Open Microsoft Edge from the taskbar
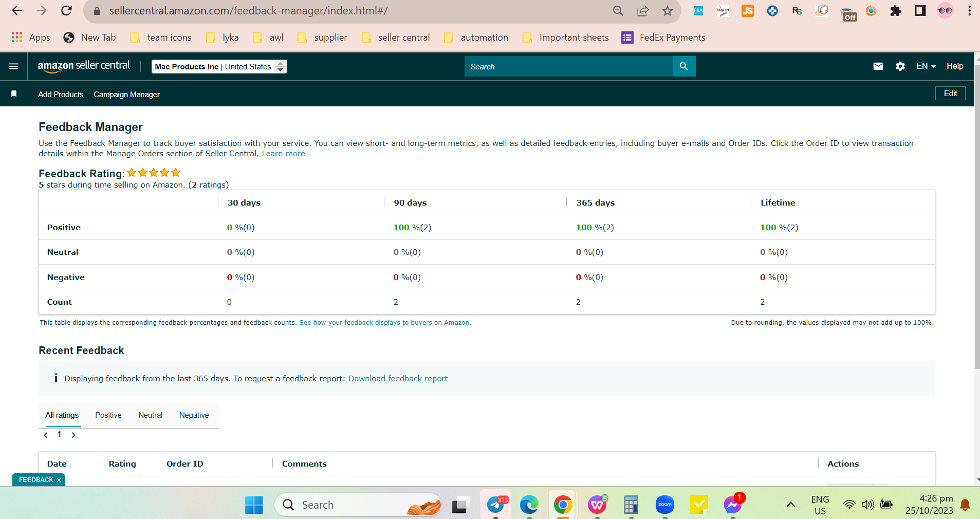 (529, 505)
